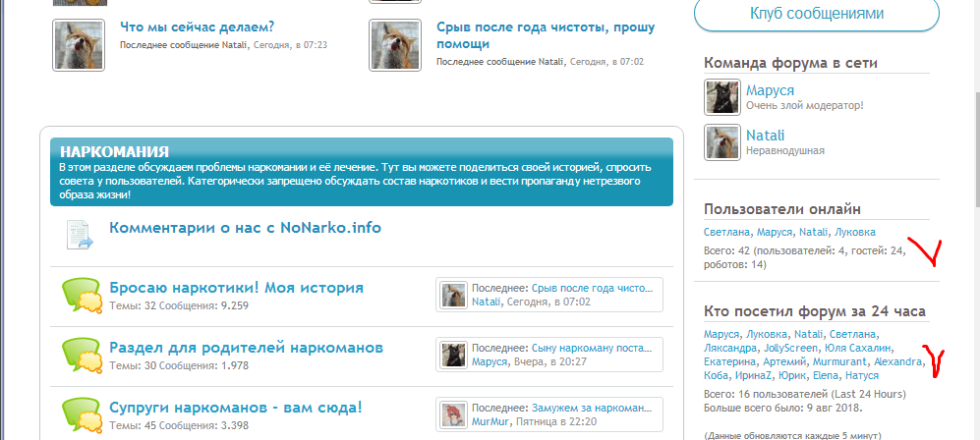Click Коба in the 24-hour visitors list
The width and height of the screenshot is (980, 440).
point(716,376)
